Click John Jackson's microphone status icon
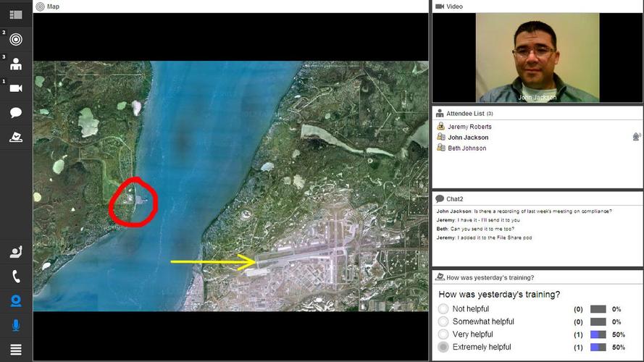 coord(635,137)
